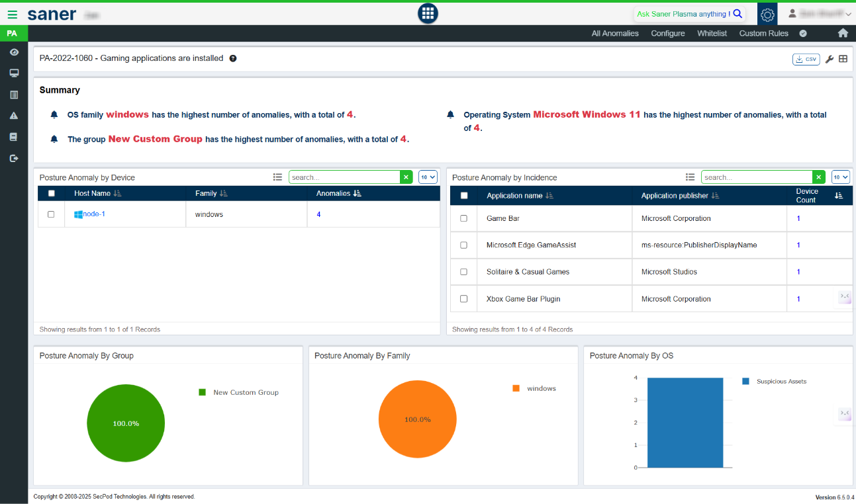Sort by Host Name column icon
The height and width of the screenshot is (504, 856).
click(118, 193)
